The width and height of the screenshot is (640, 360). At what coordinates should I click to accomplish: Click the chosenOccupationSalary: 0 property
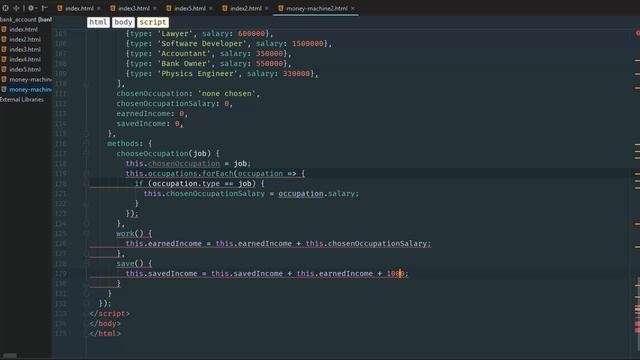tap(174, 104)
